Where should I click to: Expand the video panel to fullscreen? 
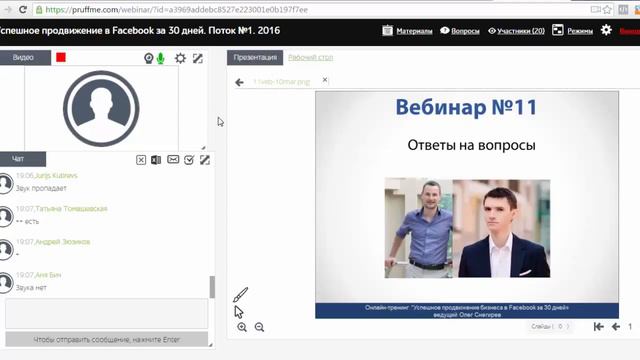(198, 58)
